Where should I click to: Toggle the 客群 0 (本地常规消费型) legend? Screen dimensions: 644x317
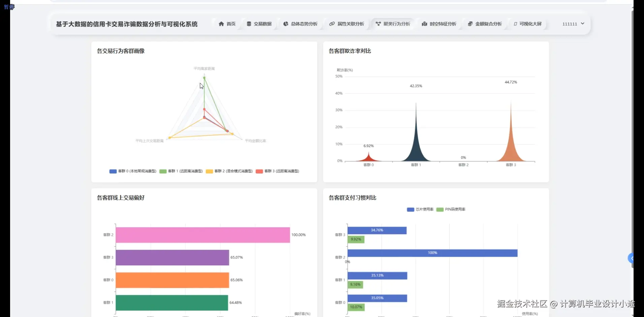click(133, 171)
